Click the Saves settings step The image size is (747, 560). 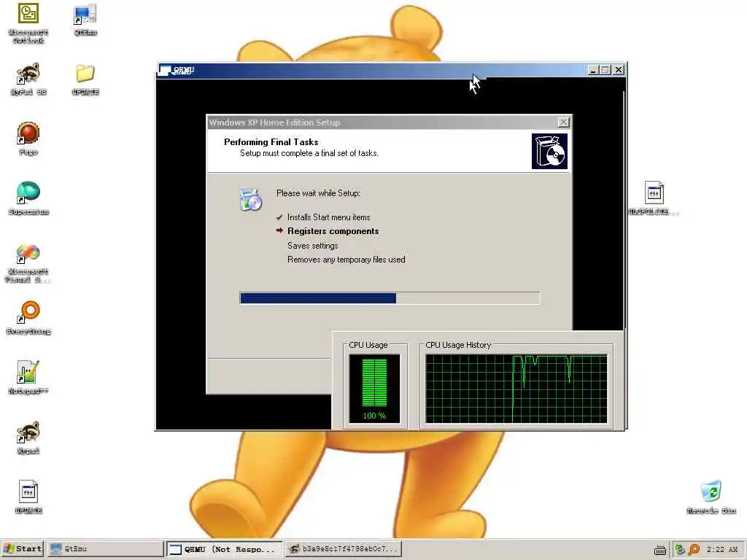coord(312,246)
